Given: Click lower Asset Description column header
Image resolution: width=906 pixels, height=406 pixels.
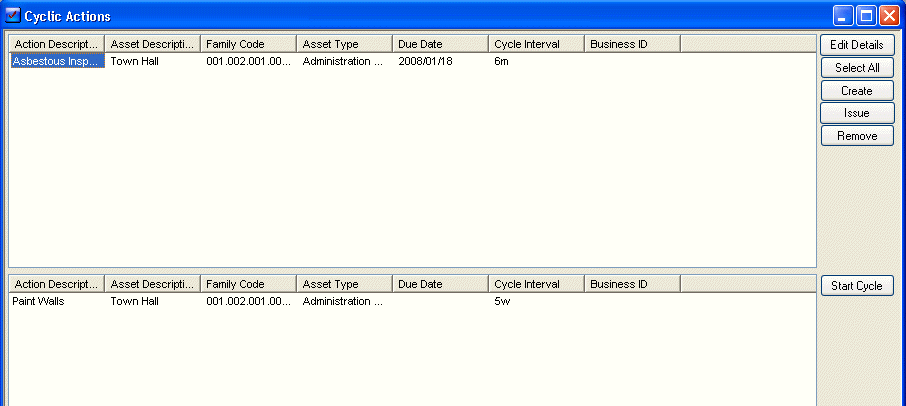Looking at the screenshot, I should tap(153, 284).
